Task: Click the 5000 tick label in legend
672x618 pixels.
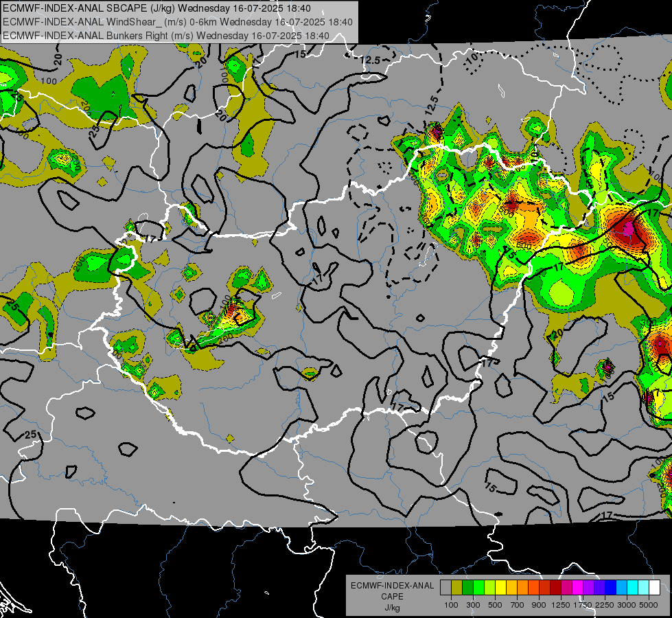Action: click(x=649, y=605)
